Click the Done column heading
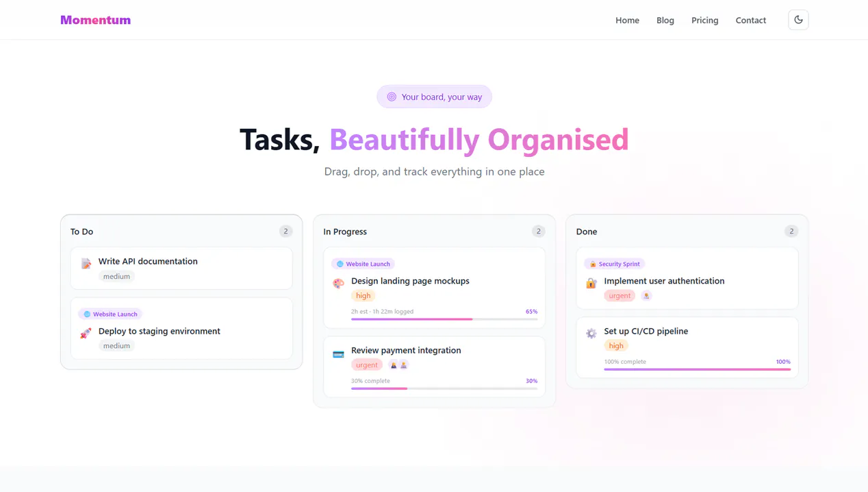Viewport: 868px width, 492px height. [x=587, y=232]
